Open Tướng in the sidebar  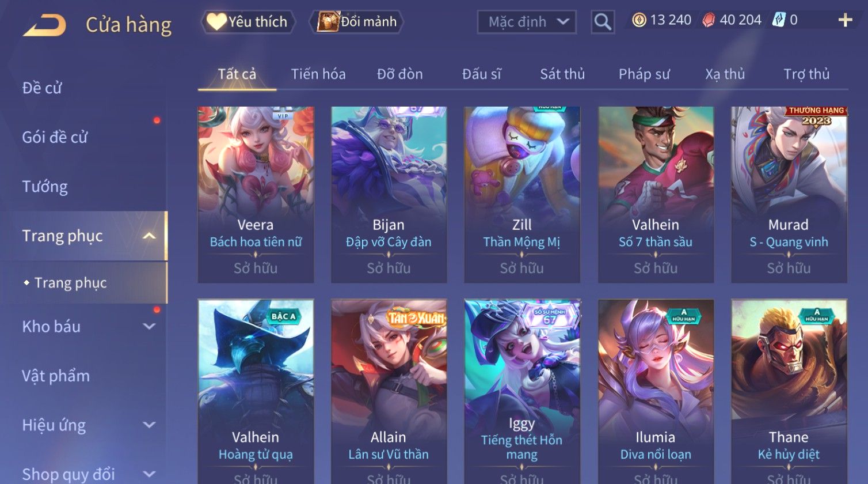pos(45,187)
